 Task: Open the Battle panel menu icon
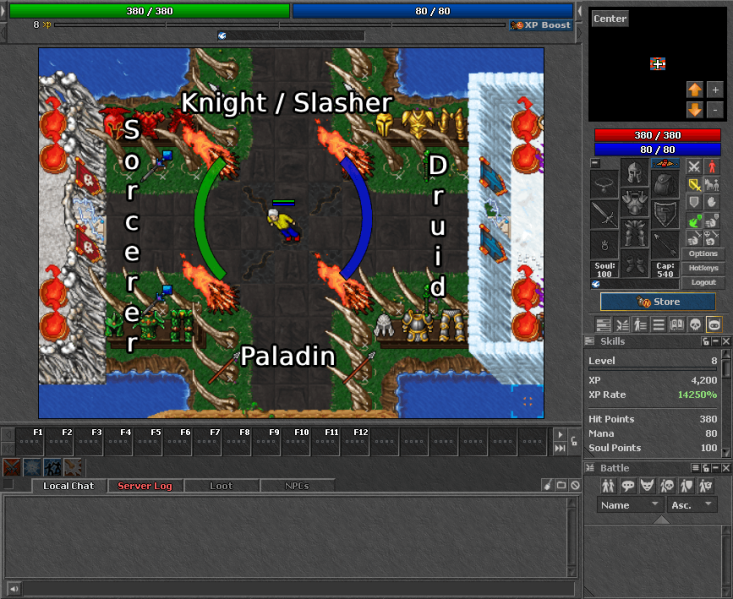696,468
